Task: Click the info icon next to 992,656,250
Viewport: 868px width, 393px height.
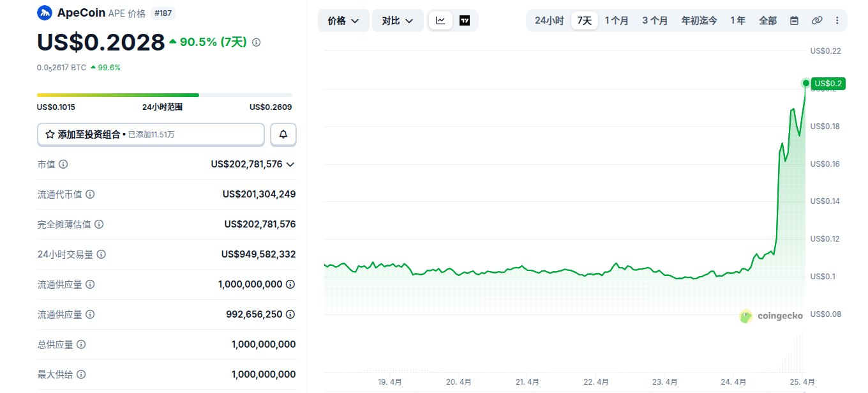Action: coord(290,314)
